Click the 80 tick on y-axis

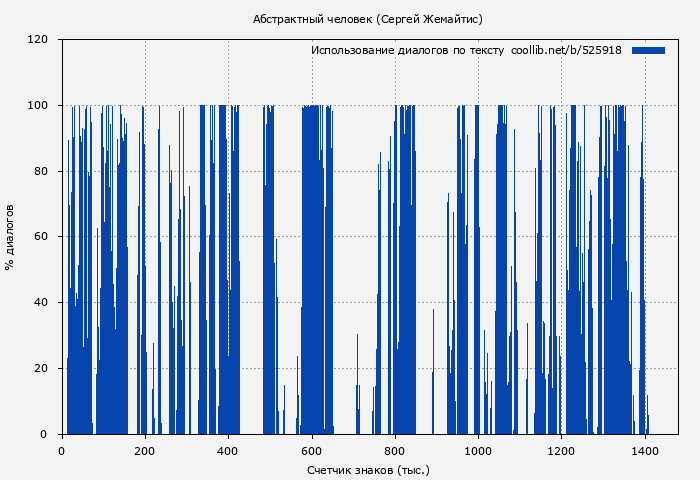click(41, 171)
